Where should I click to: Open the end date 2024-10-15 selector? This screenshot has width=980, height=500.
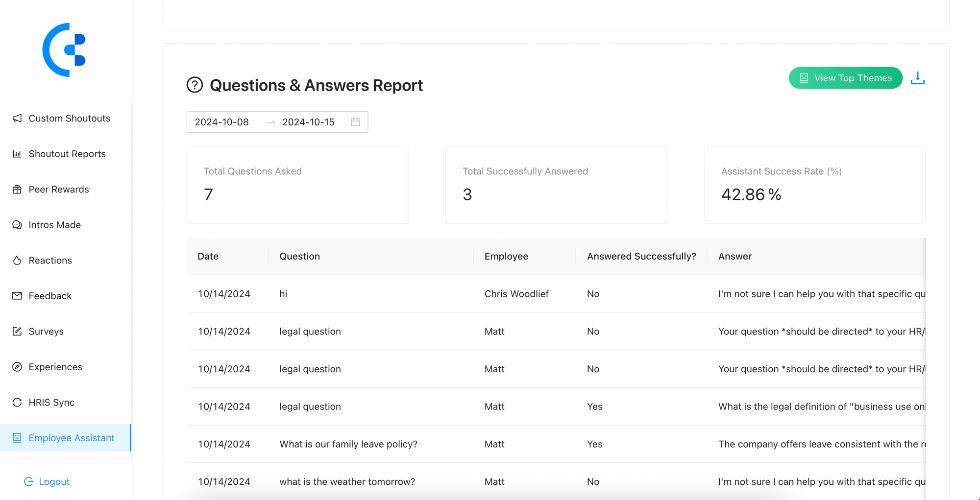click(x=309, y=122)
